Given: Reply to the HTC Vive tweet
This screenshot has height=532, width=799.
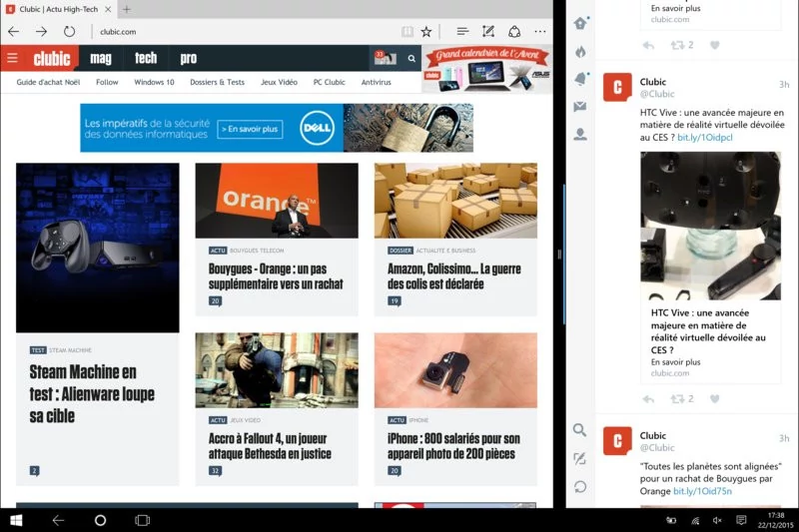Looking at the screenshot, I should (648, 399).
